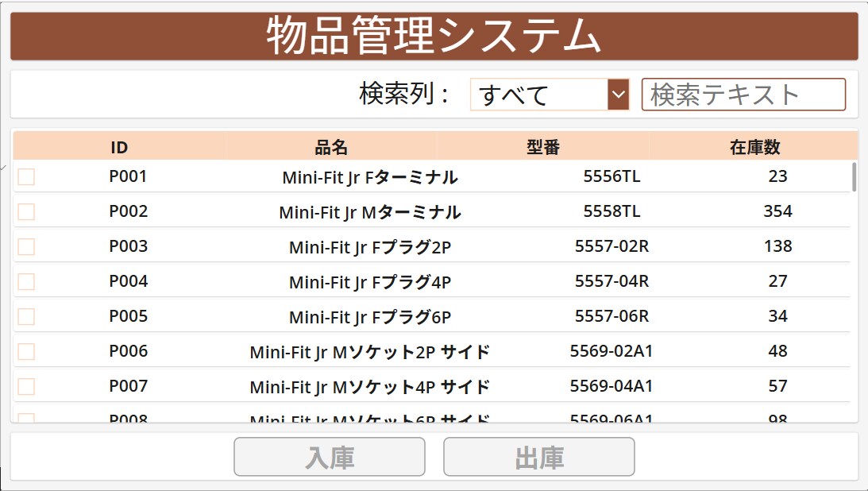Image resolution: width=868 pixels, height=491 pixels.
Task: Click stock count 57
Action: coord(777,385)
